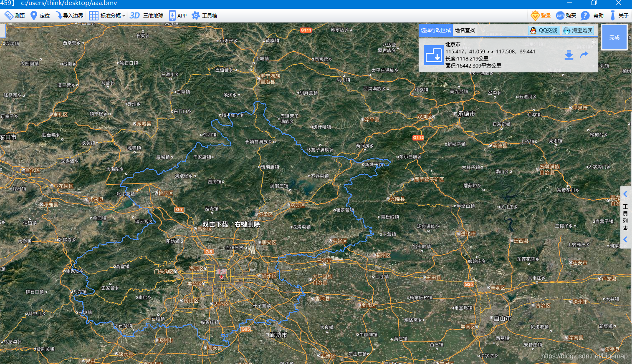This screenshot has width=632, height=364.
Task: Click the blue 完成 finish button
Action: tap(614, 37)
